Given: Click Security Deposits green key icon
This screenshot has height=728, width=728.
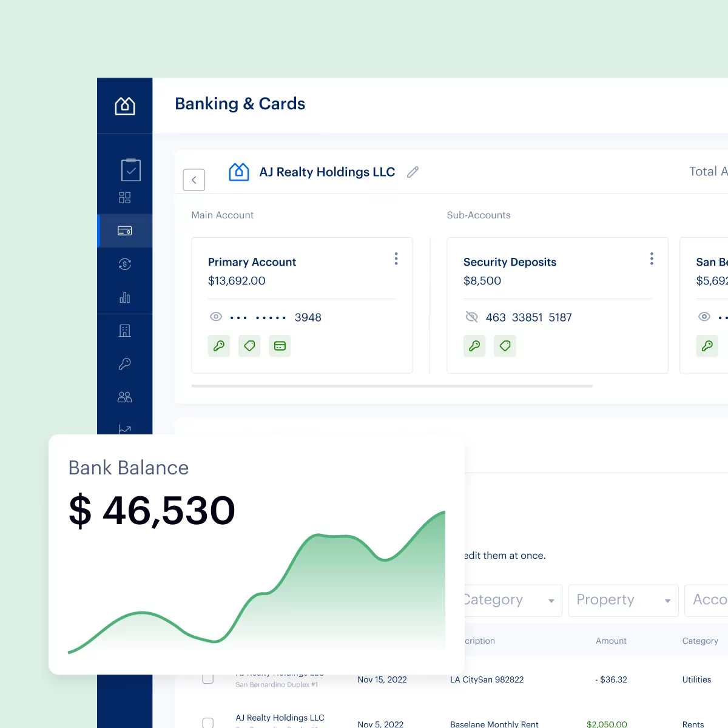Looking at the screenshot, I should [474, 346].
